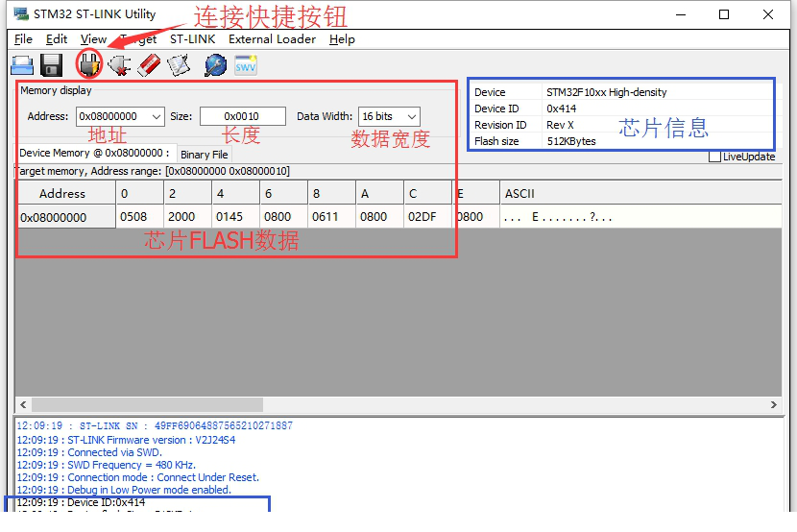Click the ASCII cell of the data row
Image resolution: width=797 pixels, height=532 pixels.
tap(640, 217)
